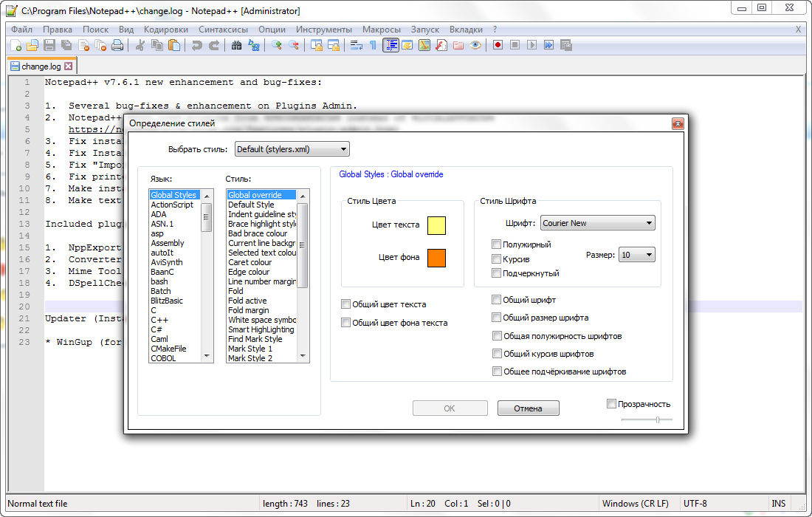This screenshot has width=812, height=517.
Task: Click the Undo arrow icon
Action: pyautogui.click(x=197, y=45)
